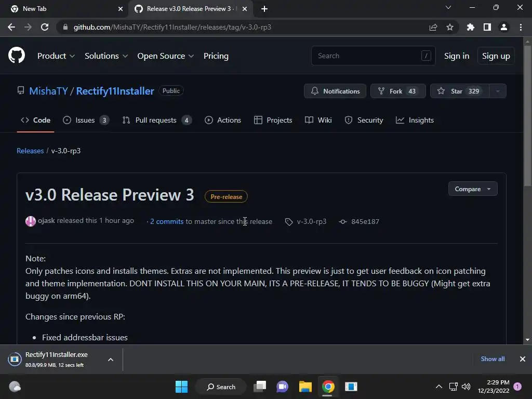
Task: Open the Pricing page
Action: point(216,56)
